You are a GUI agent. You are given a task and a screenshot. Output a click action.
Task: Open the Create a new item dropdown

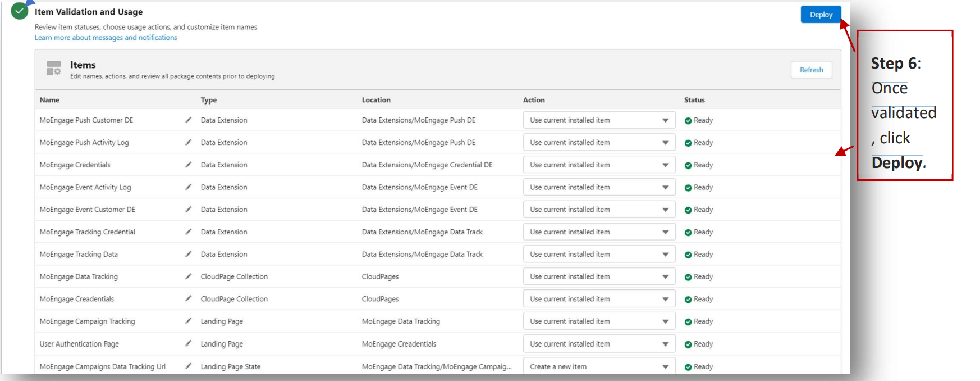coord(599,366)
